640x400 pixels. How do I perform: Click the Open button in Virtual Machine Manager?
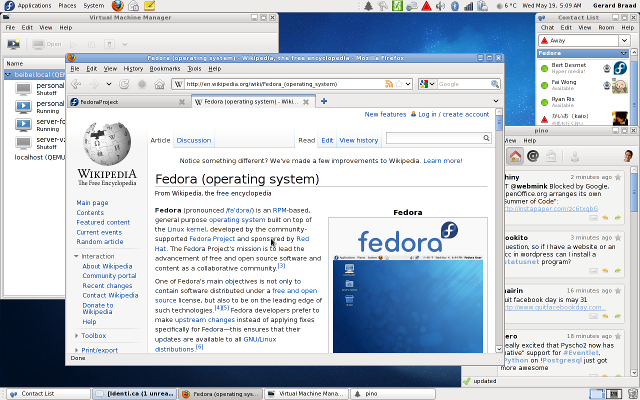[47, 44]
